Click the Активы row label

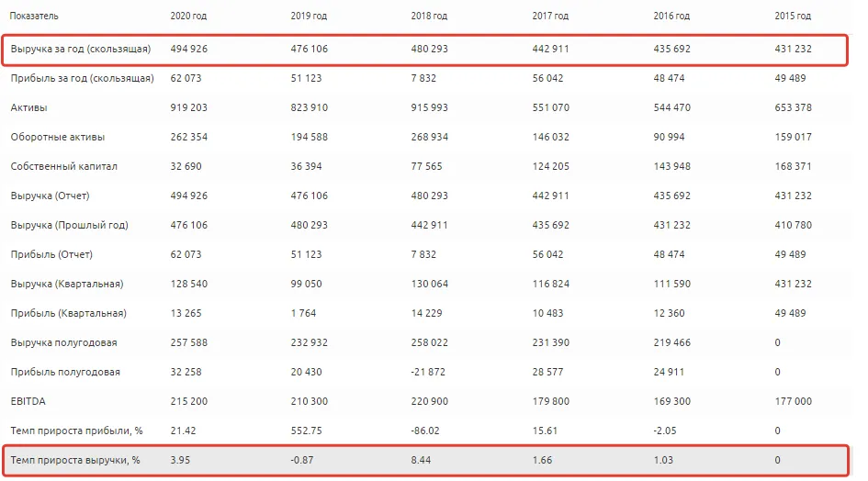click(x=28, y=107)
